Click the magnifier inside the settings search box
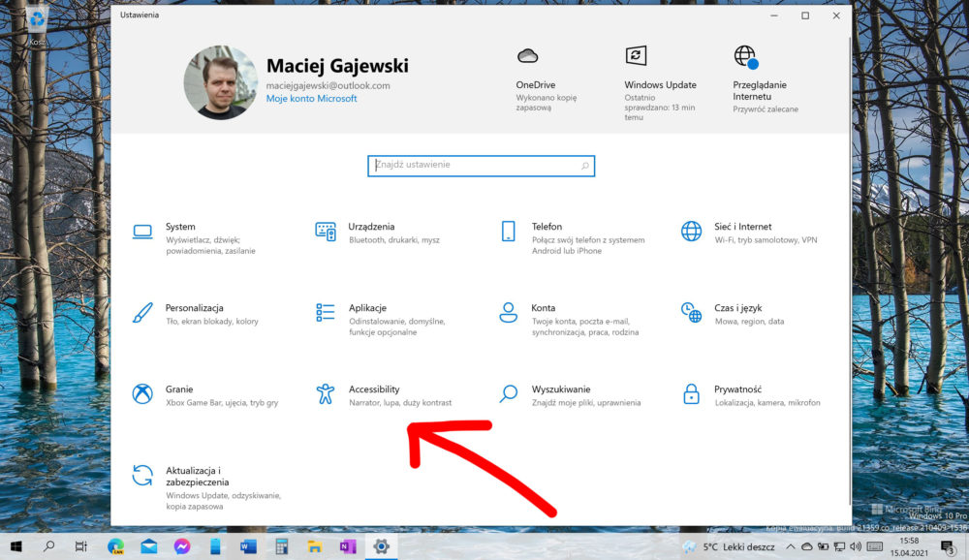Image resolution: width=969 pixels, height=560 pixels. pos(584,166)
